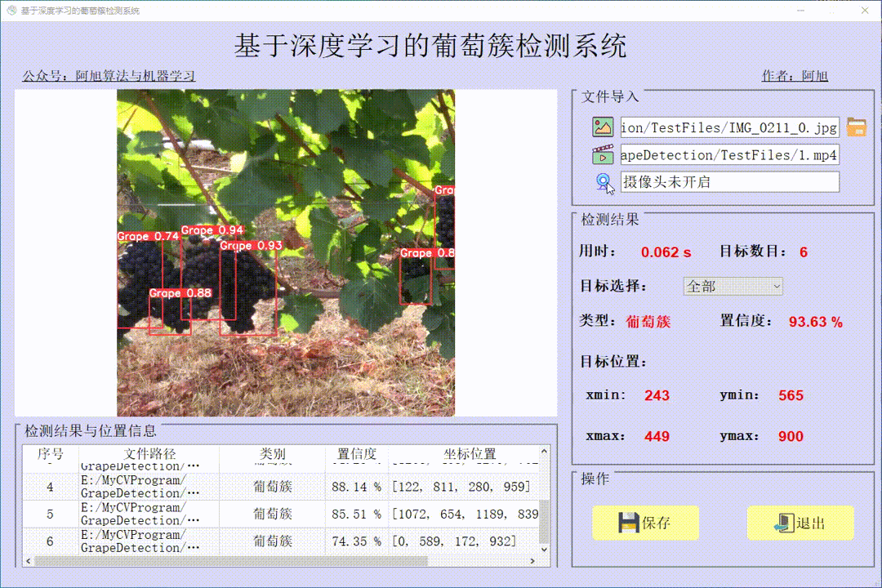Image resolution: width=882 pixels, height=588 pixels.
Task: Click the Grape 0.88 detection label
Action: pos(180,293)
